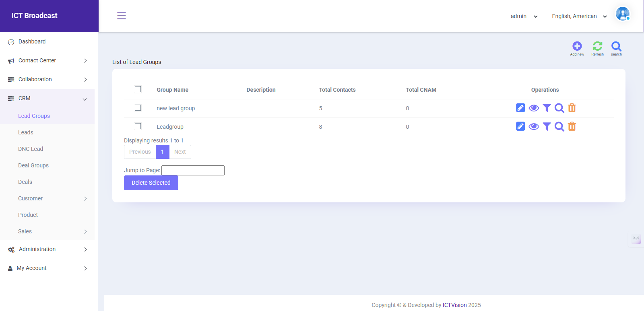The image size is (644, 311).
Task: Click trash icon for 'Leadgroup' row
Action: tap(572, 126)
